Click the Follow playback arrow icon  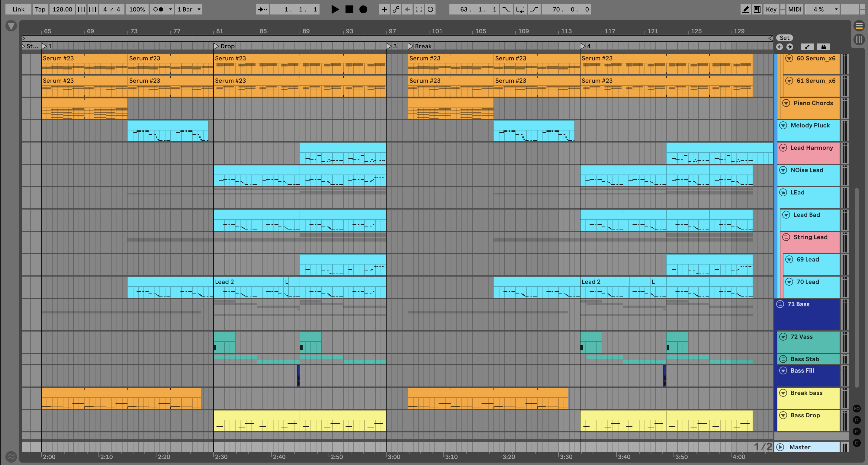(x=262, y=9)
